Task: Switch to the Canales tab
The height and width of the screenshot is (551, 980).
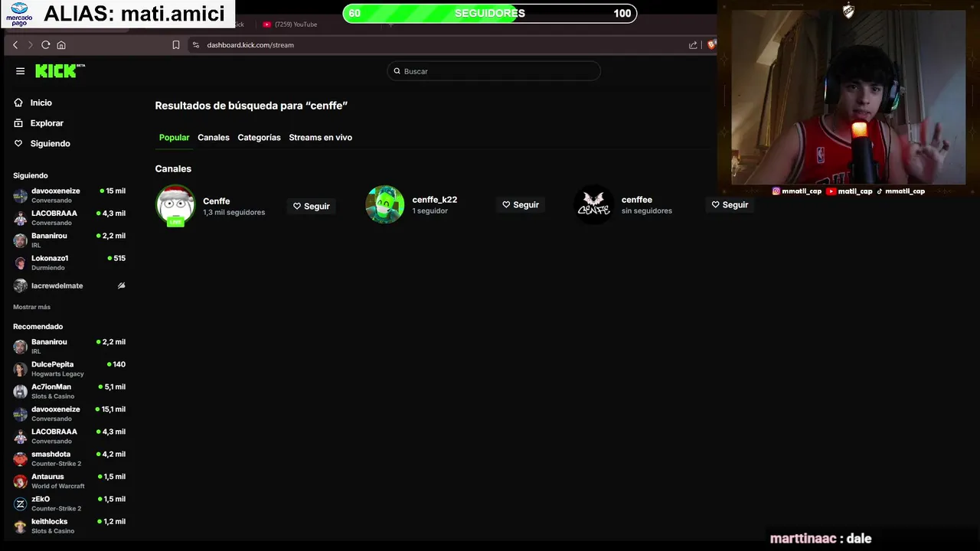Action: [214, 138]
